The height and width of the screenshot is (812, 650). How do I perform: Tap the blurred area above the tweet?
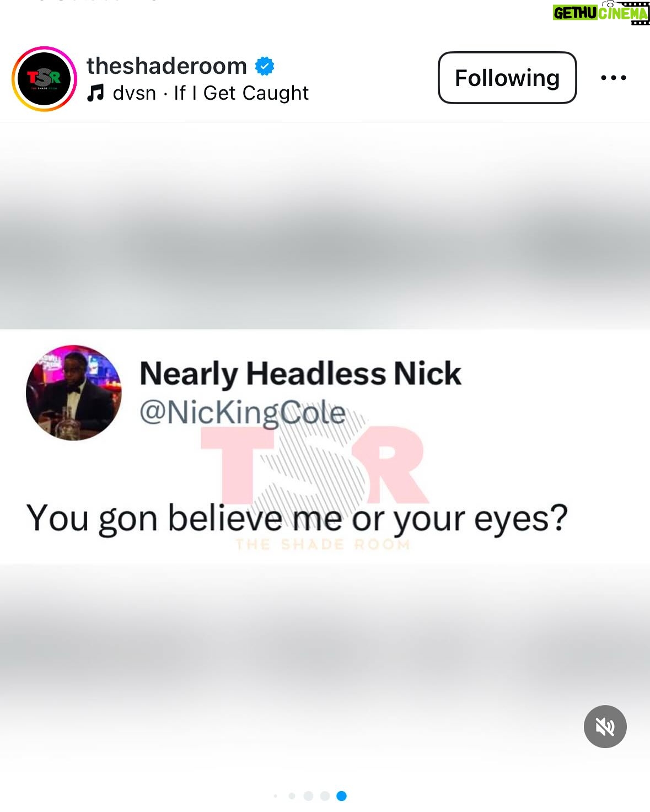tap(325, 226)
